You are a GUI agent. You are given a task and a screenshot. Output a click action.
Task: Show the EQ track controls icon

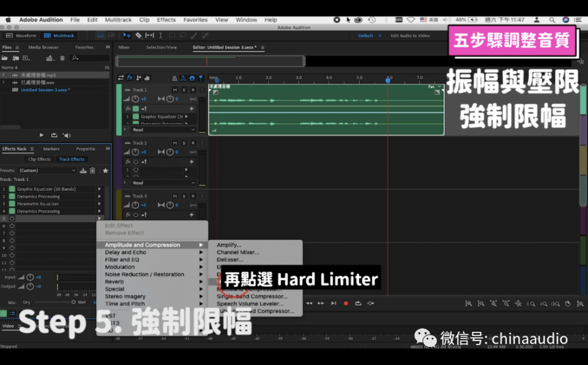click(147, 78)
